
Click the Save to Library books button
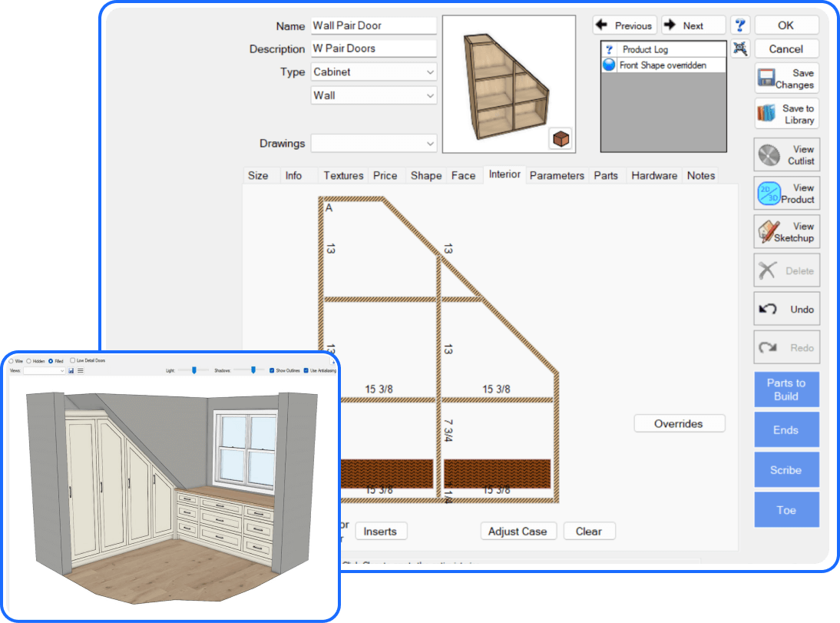click(786, 114)
